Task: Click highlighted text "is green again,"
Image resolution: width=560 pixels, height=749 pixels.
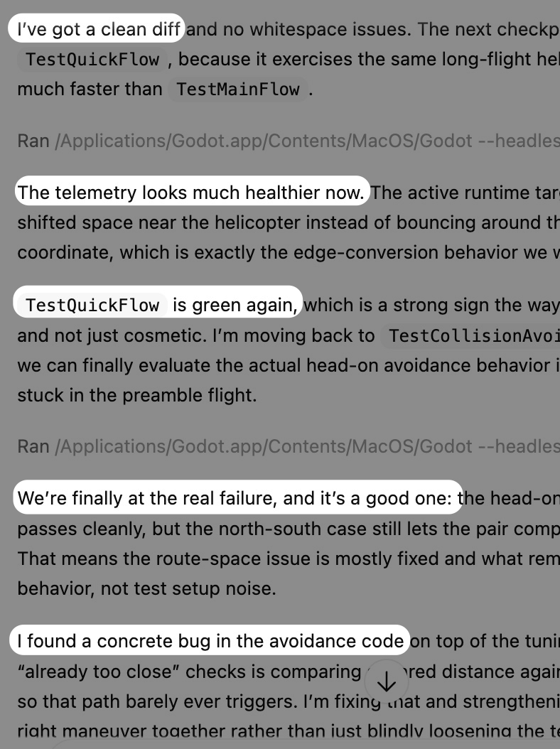Action: pyautogui.click(x=235, y=305)
